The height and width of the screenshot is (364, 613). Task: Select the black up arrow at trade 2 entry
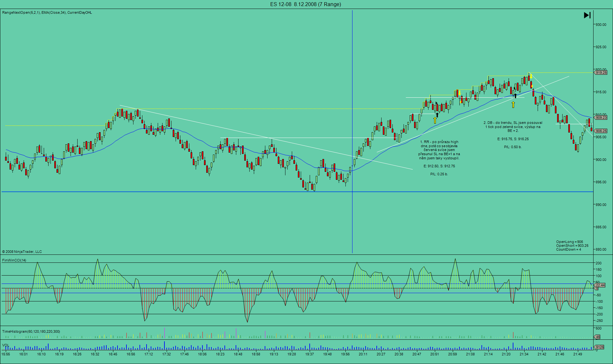(x=515, y=96)
